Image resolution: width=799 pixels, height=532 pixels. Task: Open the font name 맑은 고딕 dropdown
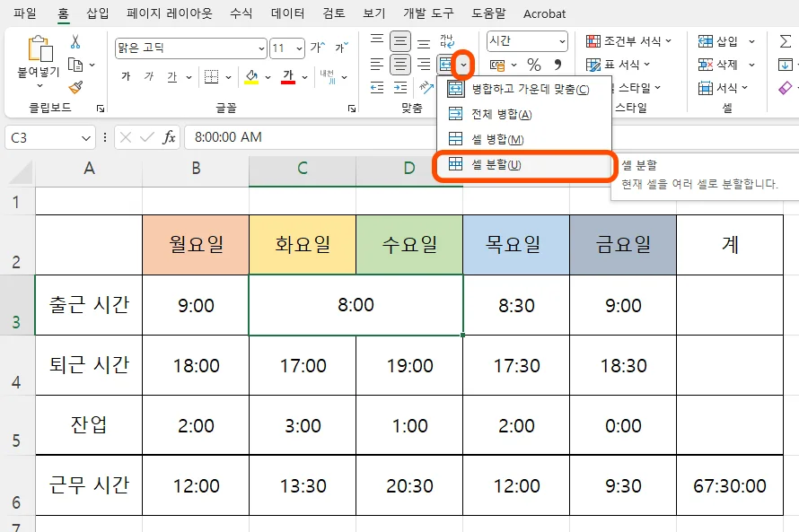(x=261, y=48)
